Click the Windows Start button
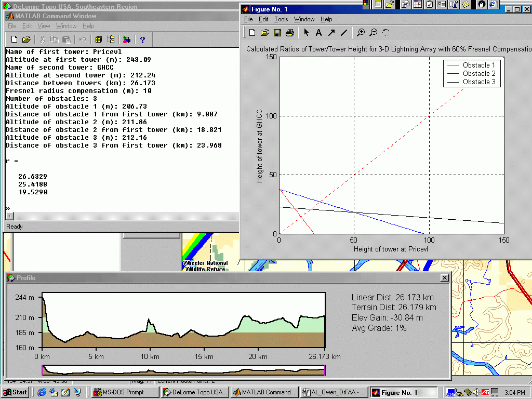Viewport: 532px width, 399px height. point(15,392)
